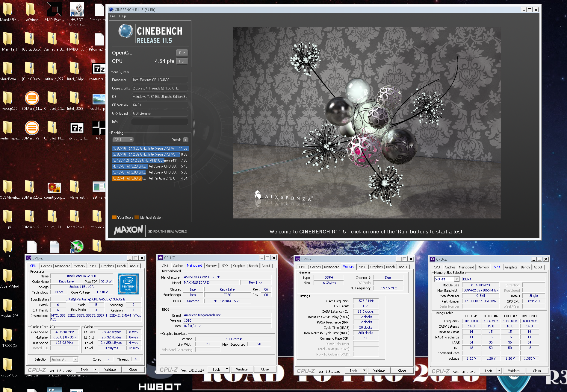Switch to Bench tab in CPU-Z Mainboard window
Viewport: 567px width, 392px height.
coord(253,266)
